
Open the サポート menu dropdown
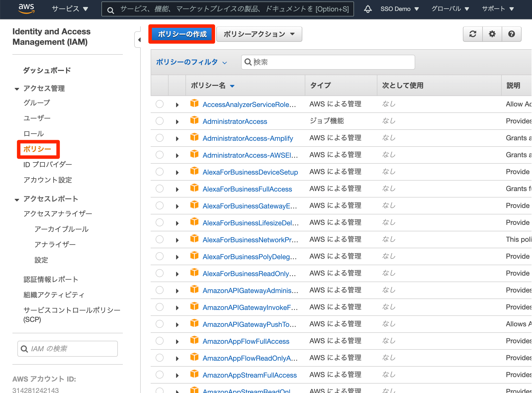498,9
